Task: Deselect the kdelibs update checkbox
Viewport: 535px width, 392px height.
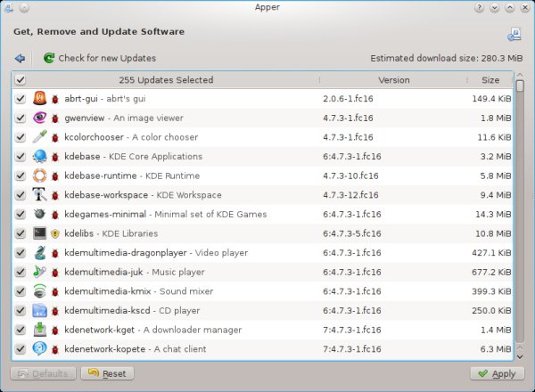Action: [21, 233]
